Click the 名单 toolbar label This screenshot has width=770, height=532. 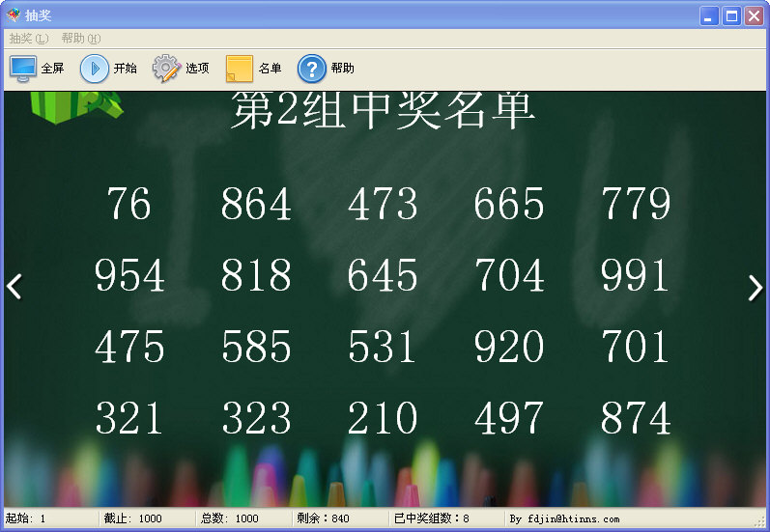271,69
